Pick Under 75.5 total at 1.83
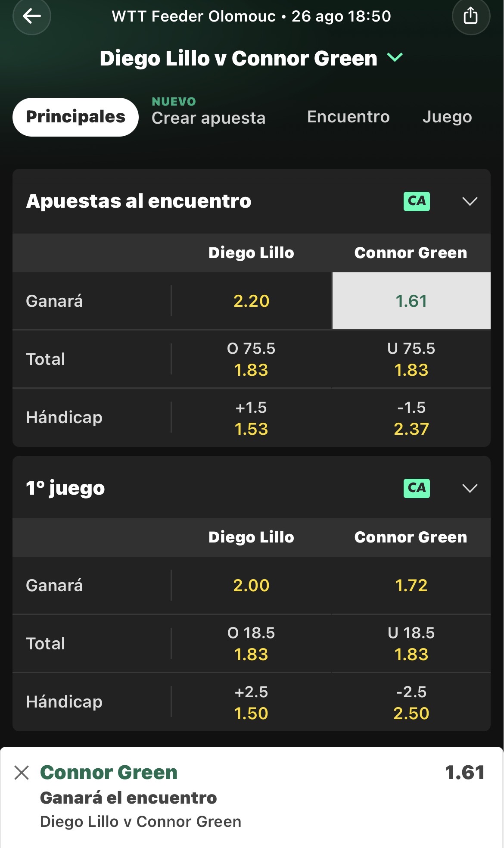Screen dimensions: 504x848 [411, 359]
